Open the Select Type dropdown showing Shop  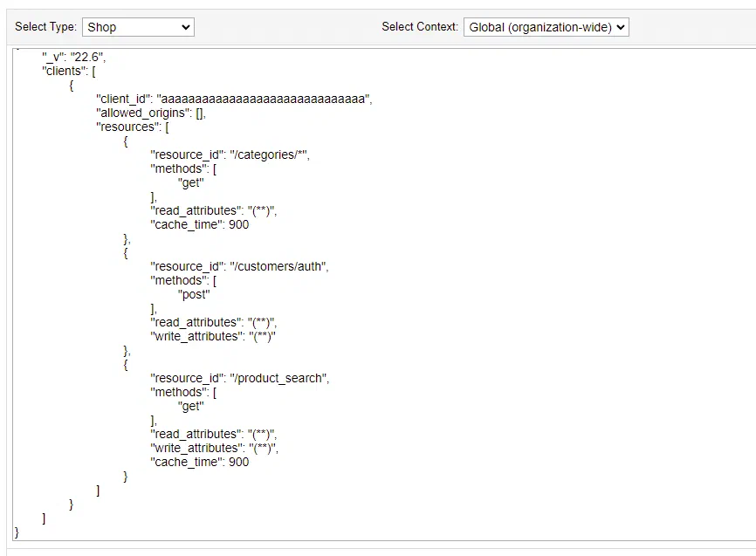coord(138,27)
